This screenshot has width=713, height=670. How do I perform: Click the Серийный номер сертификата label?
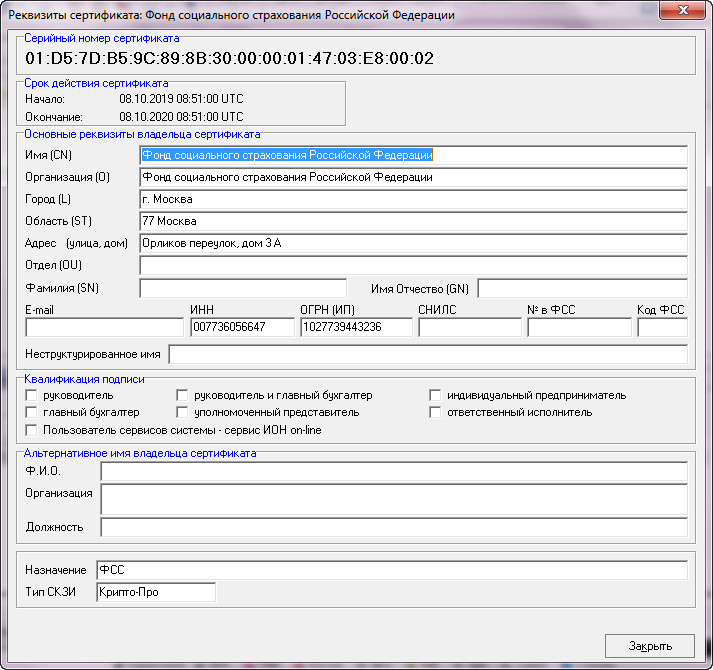tap(101, 38)
